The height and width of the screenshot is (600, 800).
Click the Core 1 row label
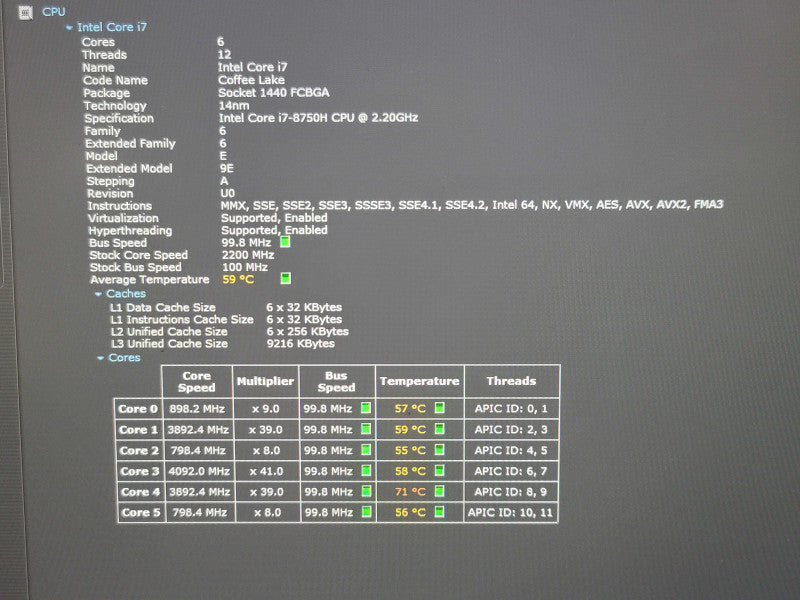click(138, 430)
